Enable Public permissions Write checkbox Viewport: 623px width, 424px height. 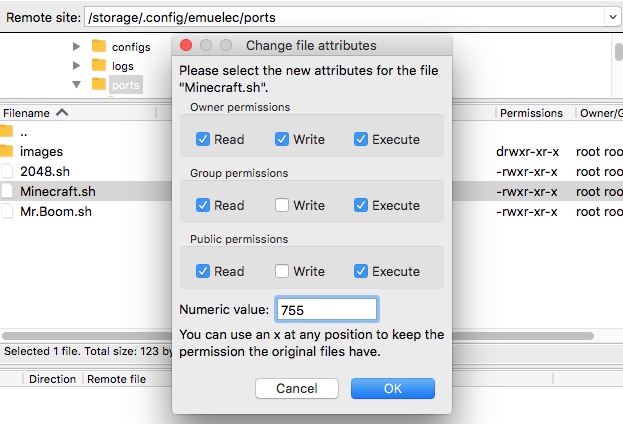(283, 271)
